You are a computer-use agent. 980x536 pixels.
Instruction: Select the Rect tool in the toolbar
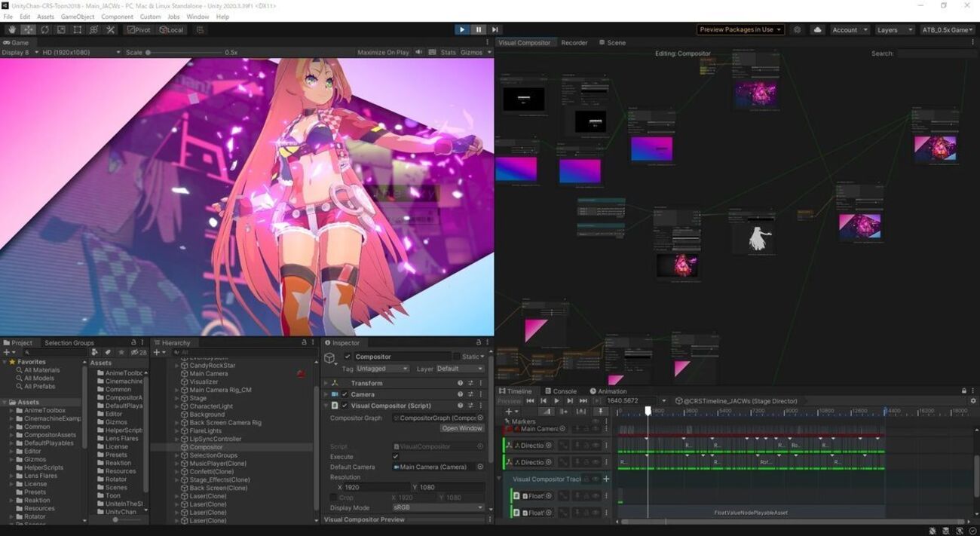(77, 29)
